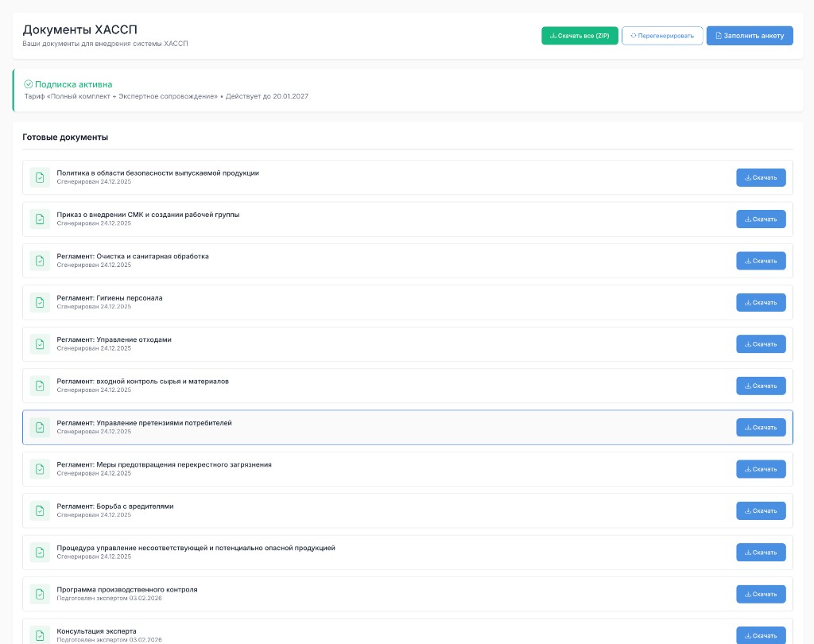Download Меры предотвращения перекрестного загрязнения
The image size is (814, 644).
pos(761,469)
